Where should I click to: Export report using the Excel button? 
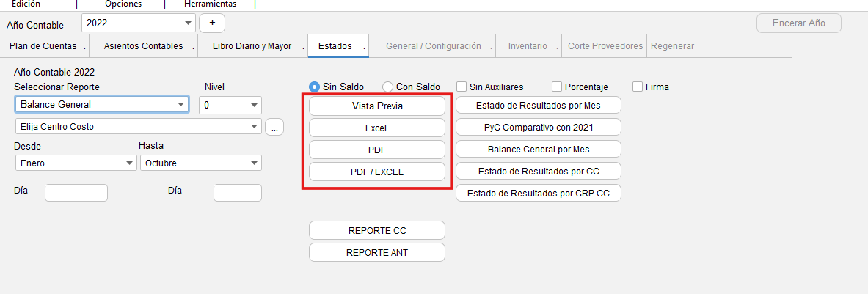[x=377, y=128]
